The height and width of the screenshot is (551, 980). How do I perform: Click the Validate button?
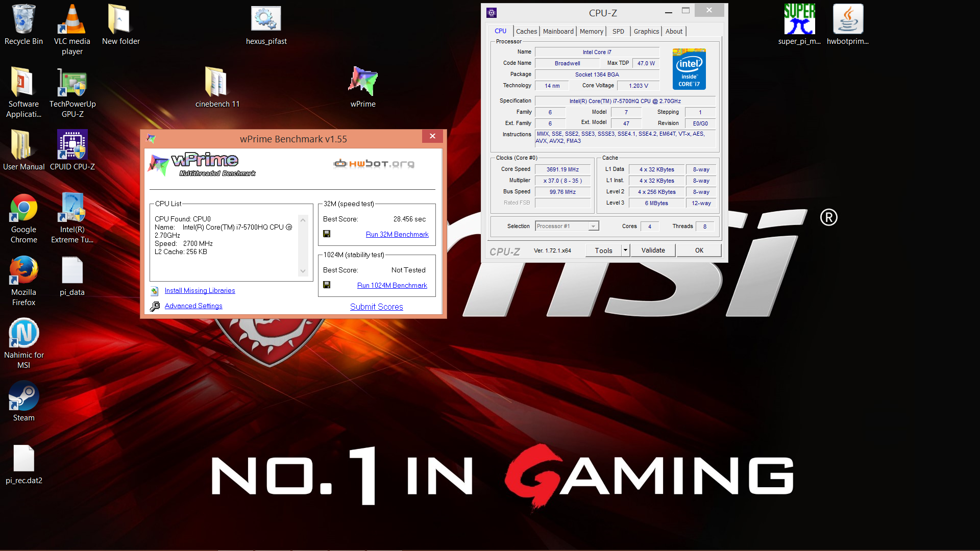[x=653, y=250]
